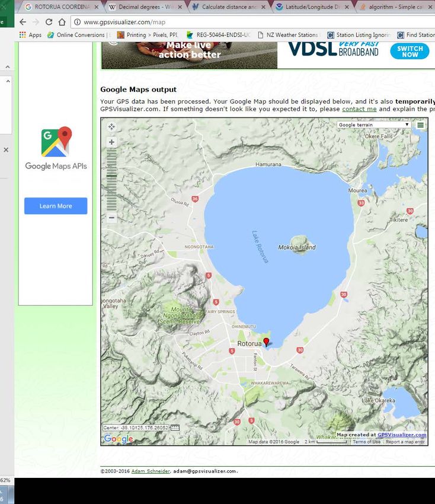Click the Mokoia Island label on map

(297, 247)
